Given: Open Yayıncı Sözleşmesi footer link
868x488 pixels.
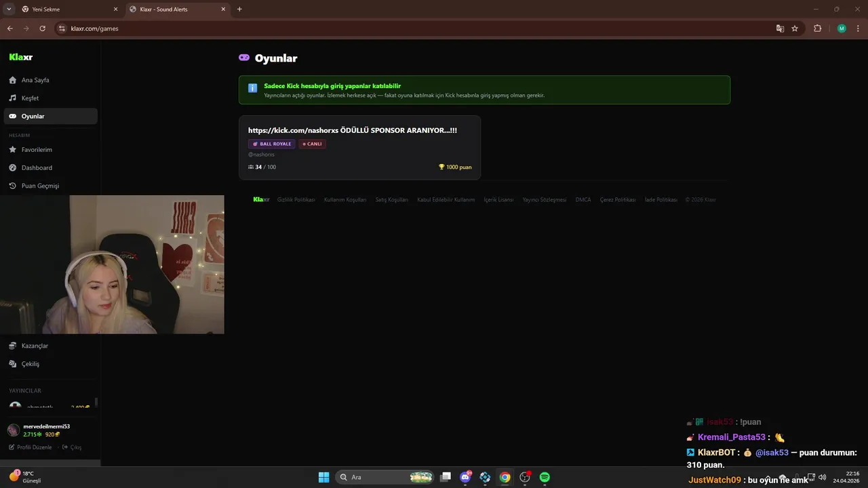Looking at the screenshot, I should pyautogui.click(x=545, y=200).
